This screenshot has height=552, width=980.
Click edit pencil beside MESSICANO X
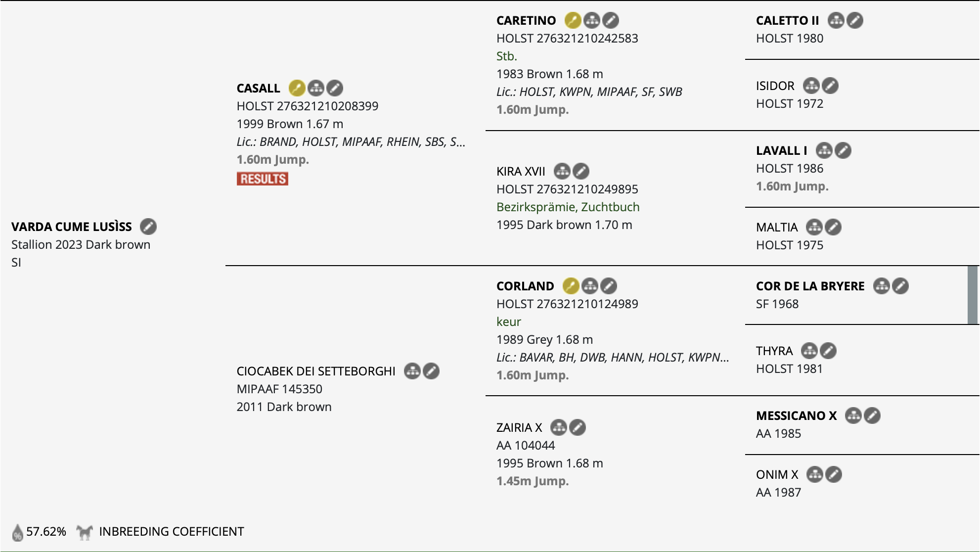[872, 415]
